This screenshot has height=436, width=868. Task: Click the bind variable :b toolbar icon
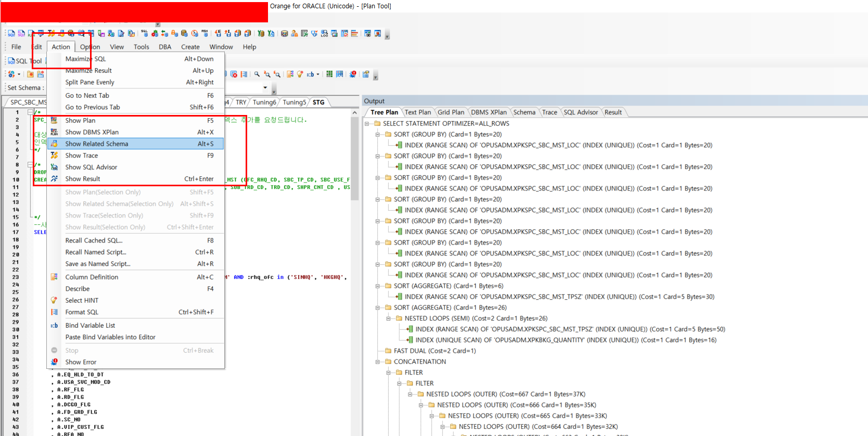[x=311, y=74]
